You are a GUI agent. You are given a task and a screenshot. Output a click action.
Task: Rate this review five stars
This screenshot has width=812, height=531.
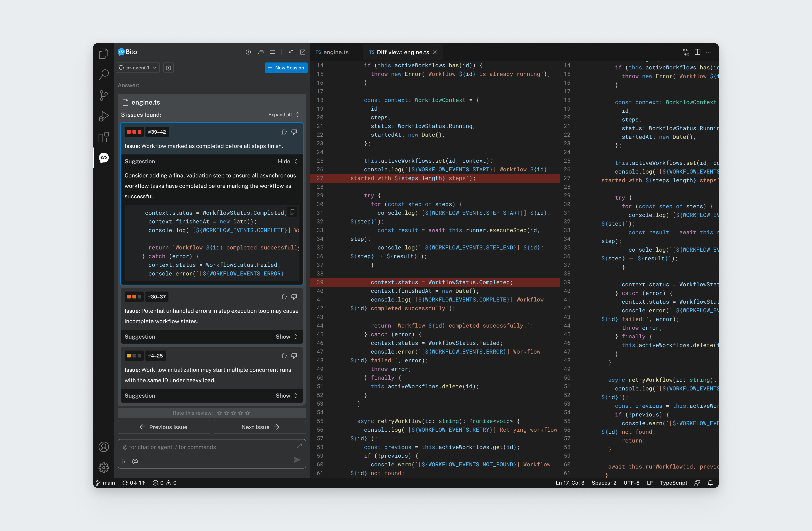(247, 413)
